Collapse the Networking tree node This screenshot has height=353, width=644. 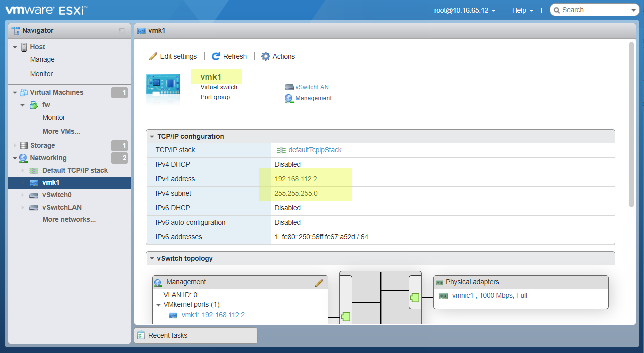click(15, 158)
